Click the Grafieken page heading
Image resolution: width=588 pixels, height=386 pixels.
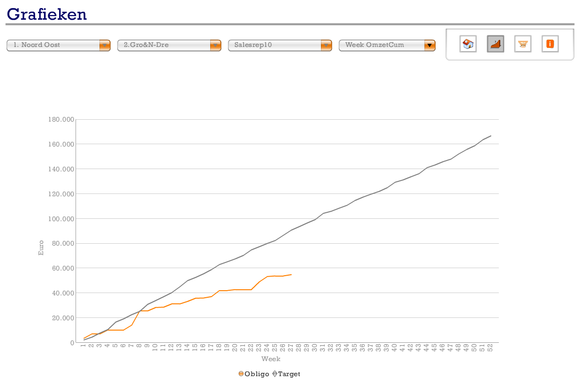tap(47, 14)
